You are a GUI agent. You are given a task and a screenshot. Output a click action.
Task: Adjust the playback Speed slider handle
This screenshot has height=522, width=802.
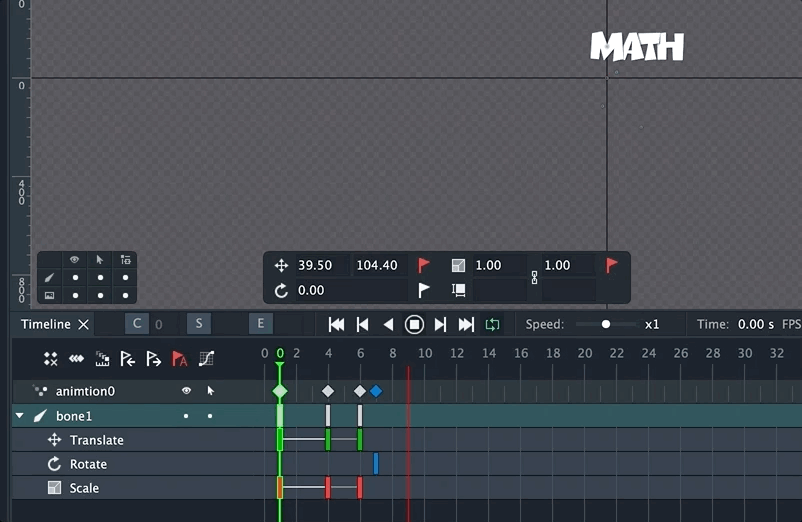[x=606, y=324]
